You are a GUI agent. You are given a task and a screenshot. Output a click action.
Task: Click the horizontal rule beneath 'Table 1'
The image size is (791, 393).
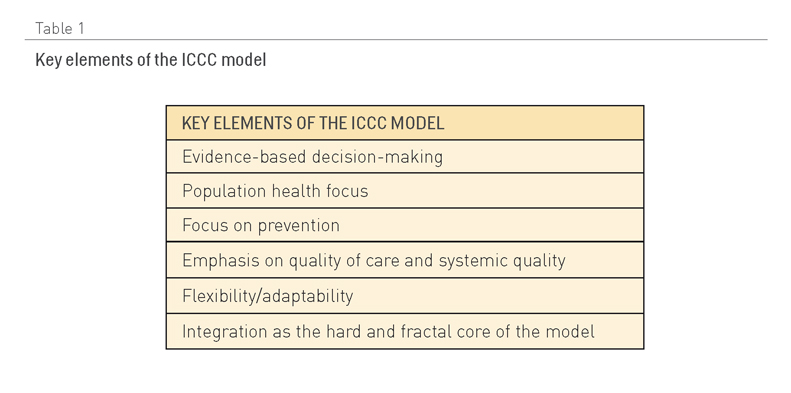396,39
